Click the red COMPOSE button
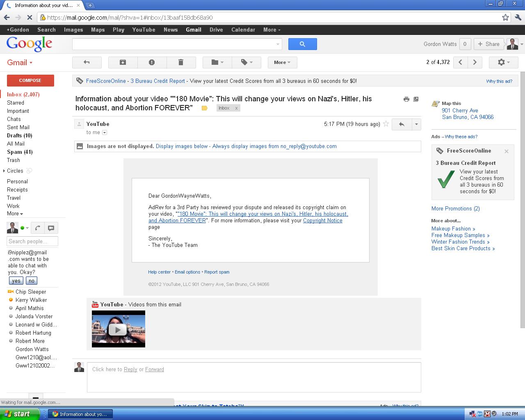The image size is (525, 420). coord(30,80)
